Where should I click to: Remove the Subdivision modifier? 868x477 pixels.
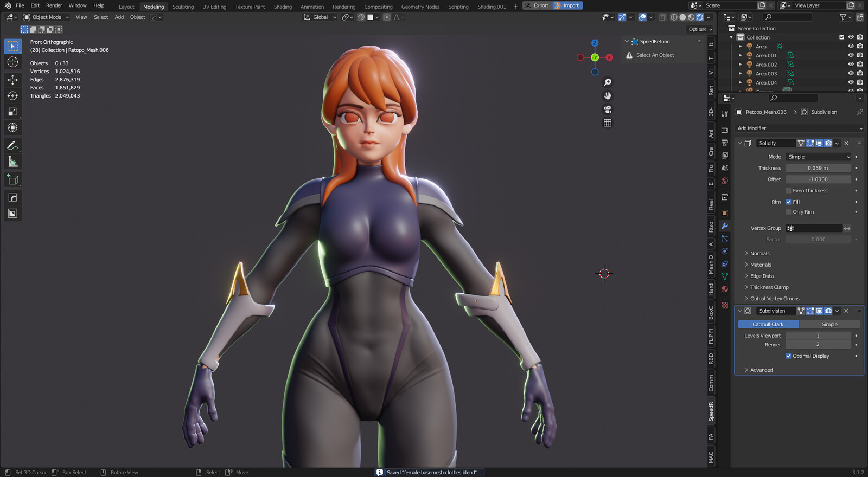click(x=846, y=311)
